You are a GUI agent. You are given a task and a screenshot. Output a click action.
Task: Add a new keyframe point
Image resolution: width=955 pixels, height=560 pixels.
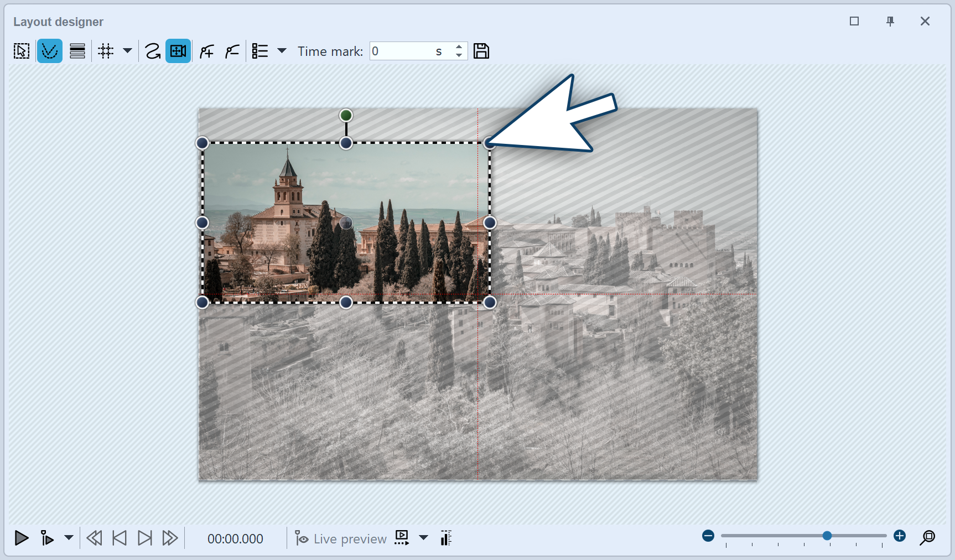[x=206, y=50]
